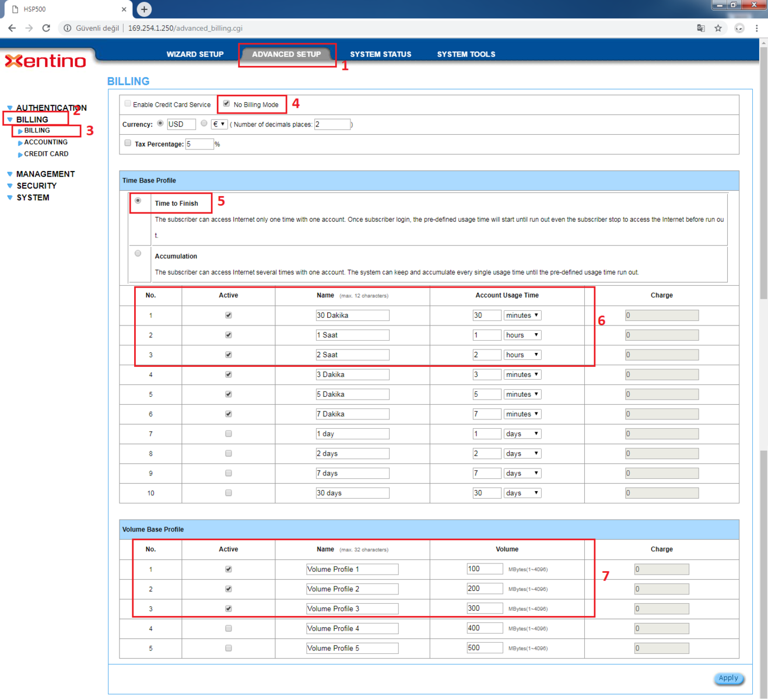
Task: Expand the MANAGEMENT sidebar section
Action: point(45,174)
